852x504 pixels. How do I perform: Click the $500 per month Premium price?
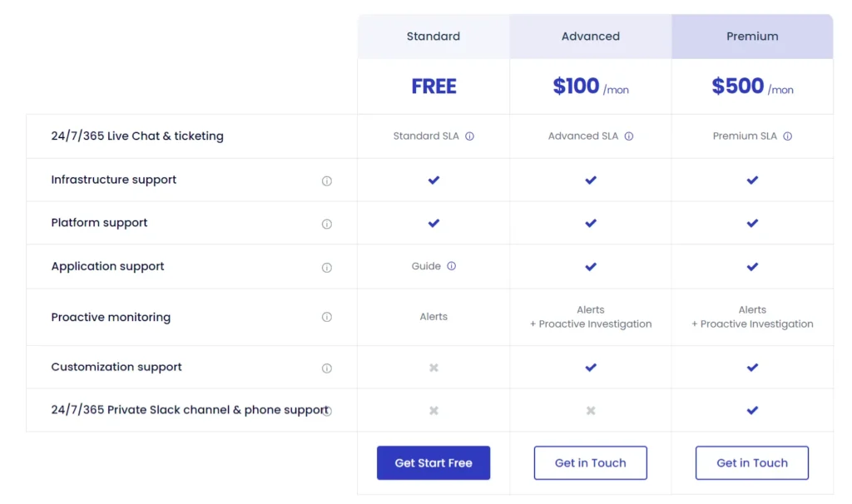pyautogui.click(x=752, y=86)
